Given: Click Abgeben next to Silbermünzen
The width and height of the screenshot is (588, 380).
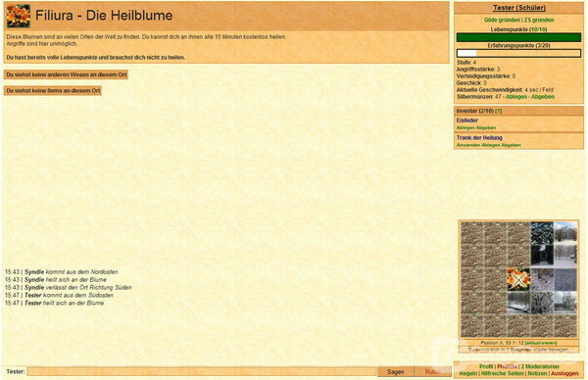Looking at the screenshot, I should (543, 97).
